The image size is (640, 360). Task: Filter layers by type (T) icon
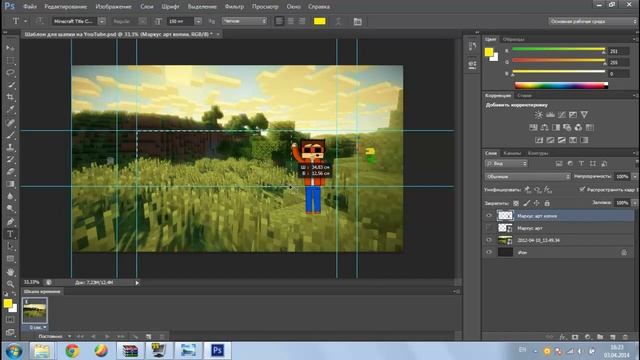582,164
